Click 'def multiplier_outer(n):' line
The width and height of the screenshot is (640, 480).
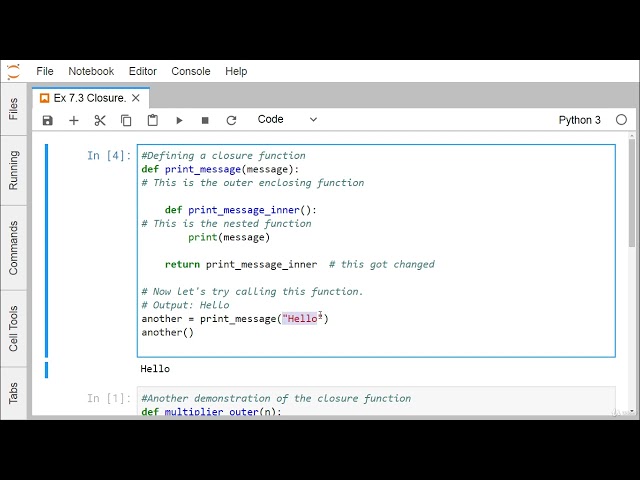pyautogui.click(x=211, y=411)
